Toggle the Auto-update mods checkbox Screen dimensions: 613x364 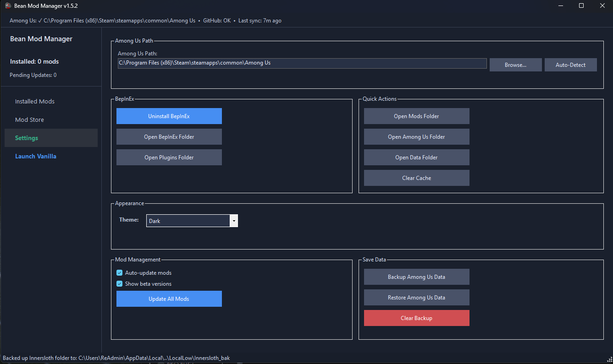point(120,273)
